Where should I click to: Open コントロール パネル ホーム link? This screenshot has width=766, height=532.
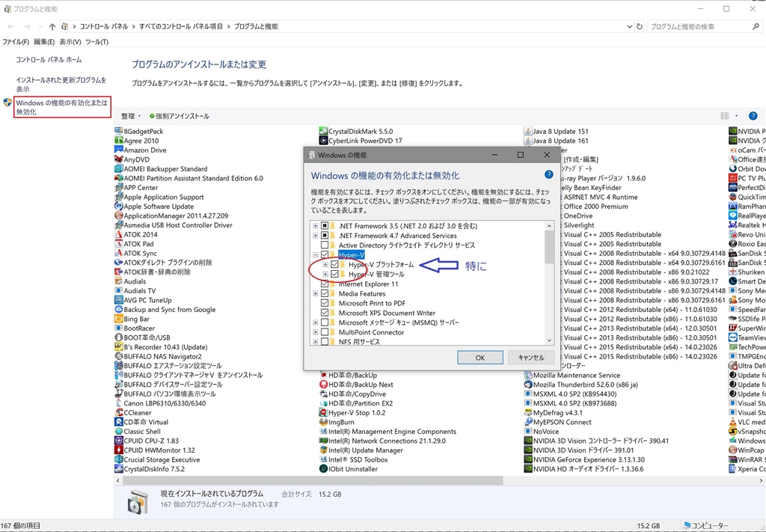tap(49, 60)
